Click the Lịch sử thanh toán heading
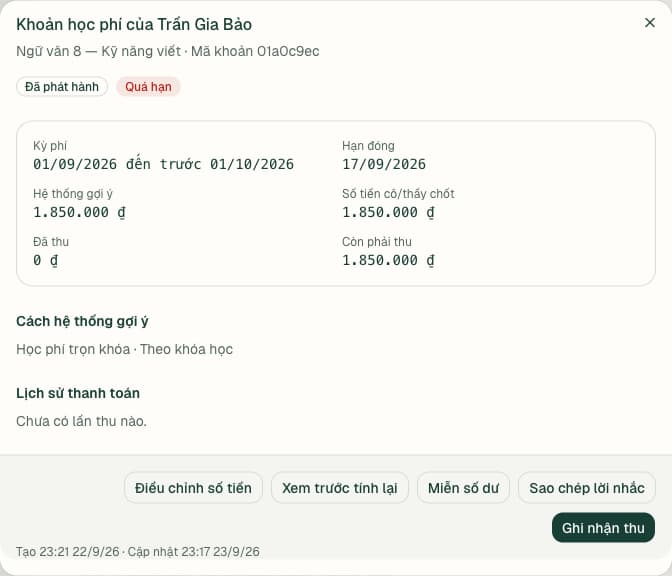Screen dimensions: 672x576 78,393
